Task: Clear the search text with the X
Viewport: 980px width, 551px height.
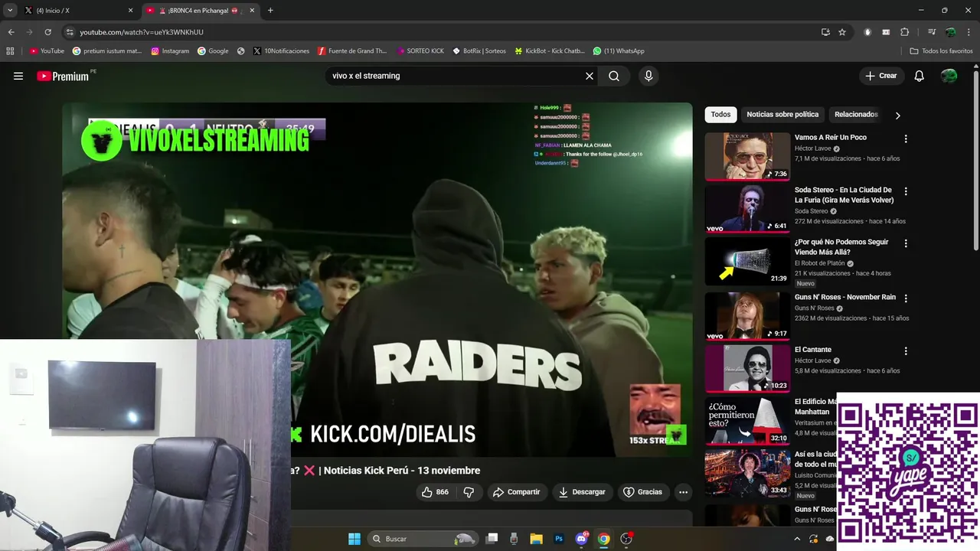Action: pyautogui.click(x=590, y=76)
